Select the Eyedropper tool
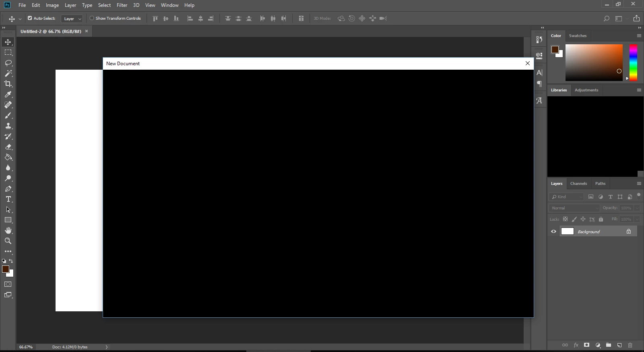This screenshot has width=644, height=352. point(8,94)
